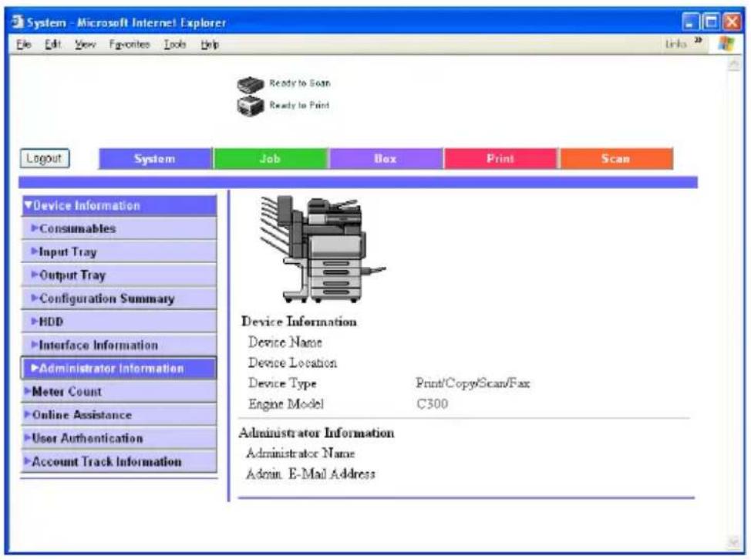751x560 pixels.
Task: Select Administrator Information in the sidebar
Action: click(119, 369)
